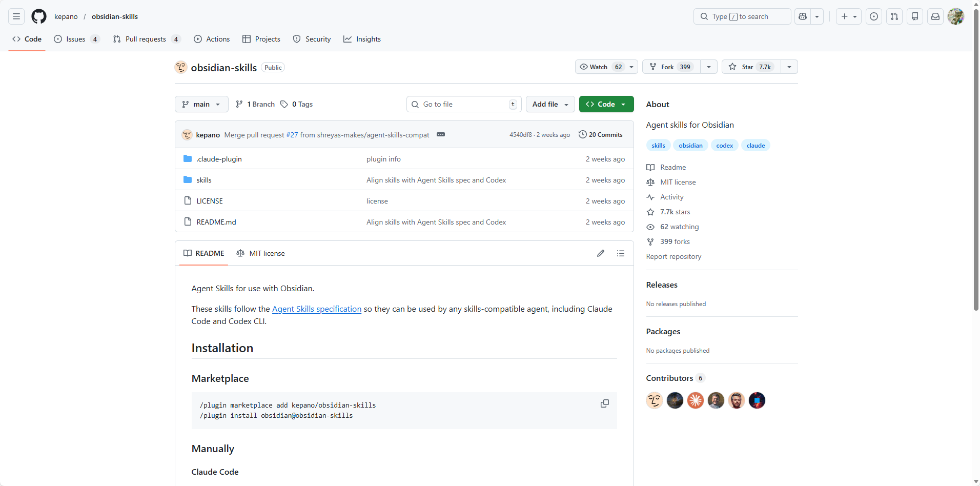Open the kepano owner breadcrumb link
This screenshot has height=486, width=980.
[x=66, y=16]
